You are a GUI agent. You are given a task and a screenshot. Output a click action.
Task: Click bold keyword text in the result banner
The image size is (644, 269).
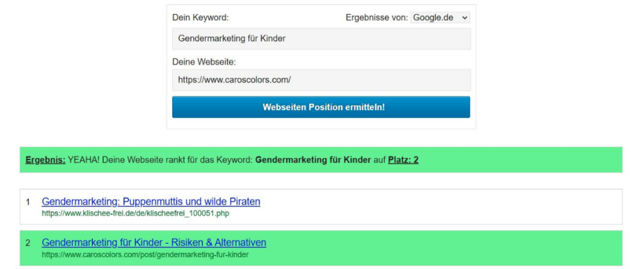point(313,160)
